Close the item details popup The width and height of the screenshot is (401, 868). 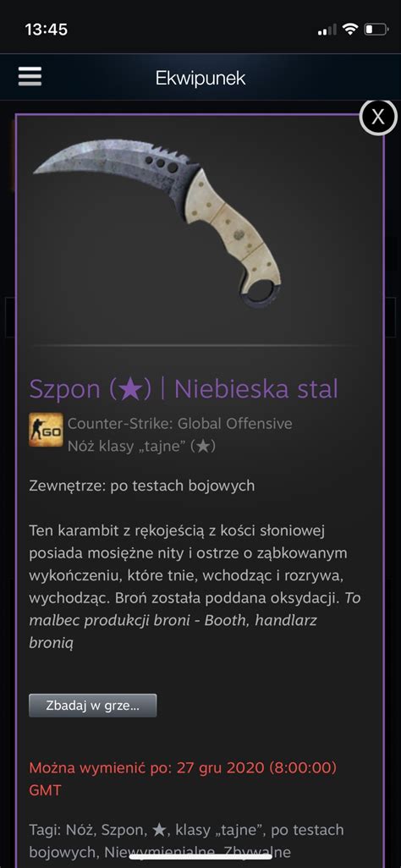coord(378,117)
